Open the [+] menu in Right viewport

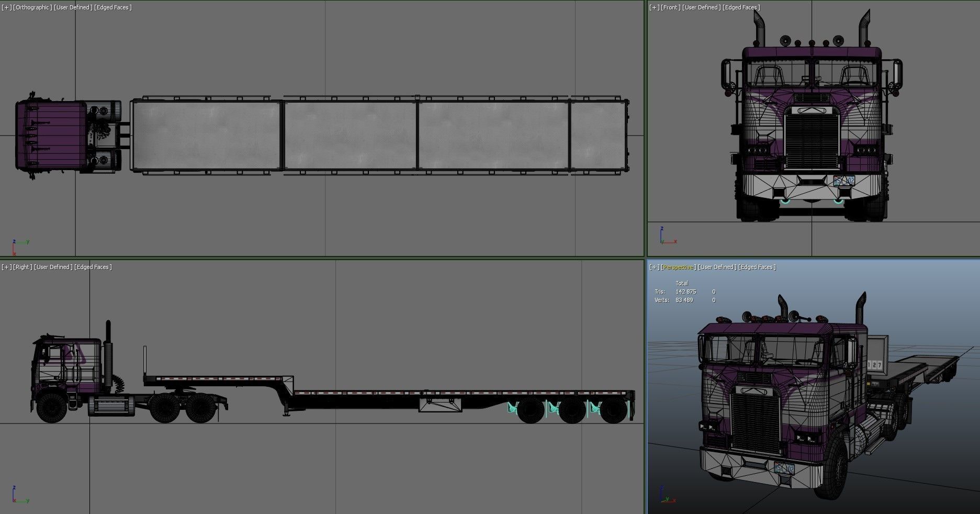point(6,267)
